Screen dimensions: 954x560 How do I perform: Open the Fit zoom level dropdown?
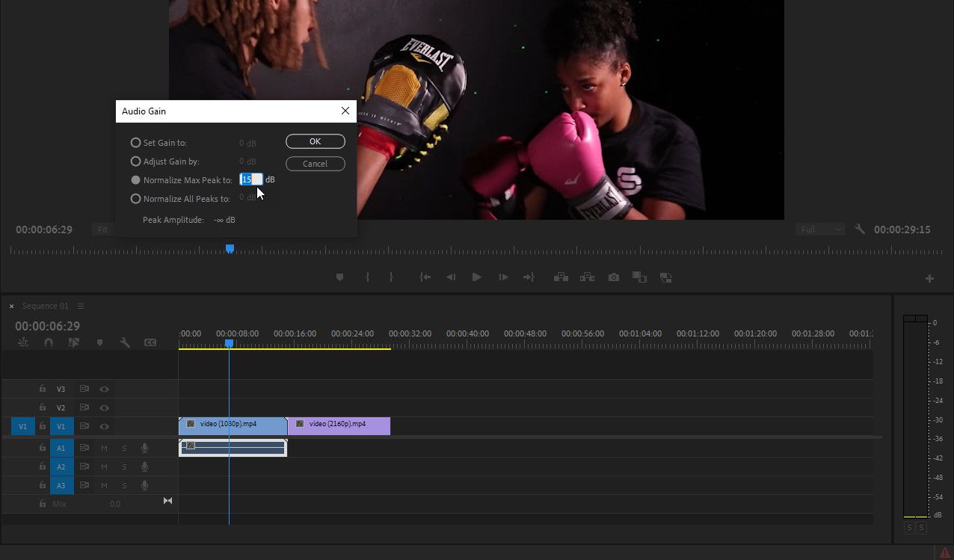tap(102, 230)
